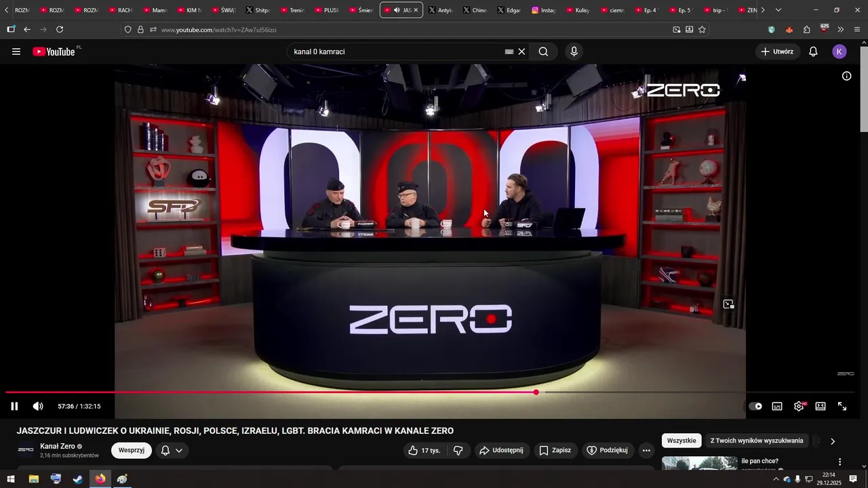This screenshot has height=488, width=868.
Task: Click the overlay icon on video corner
Action: click(x=728, y=304)
